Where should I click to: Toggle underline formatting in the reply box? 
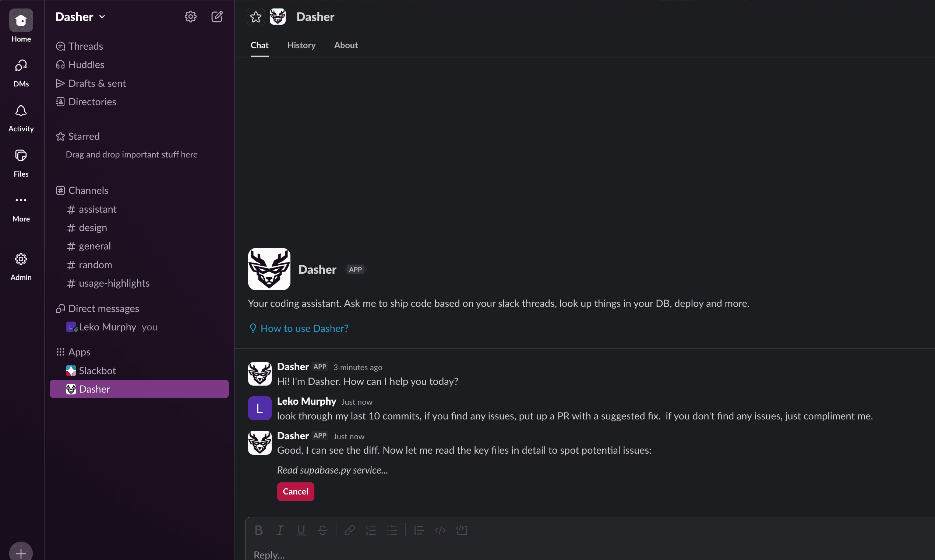tap(300, 530)
